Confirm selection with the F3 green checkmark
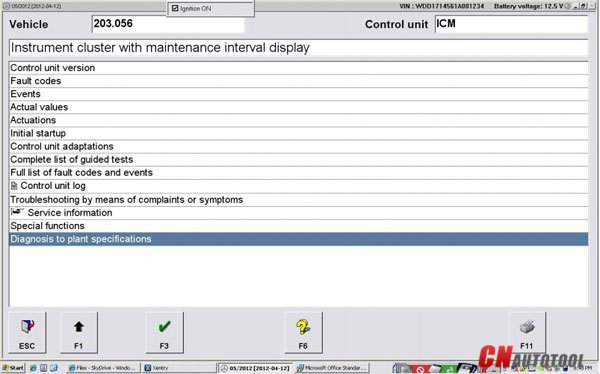 pyautogui.click(x=165, y=332)
